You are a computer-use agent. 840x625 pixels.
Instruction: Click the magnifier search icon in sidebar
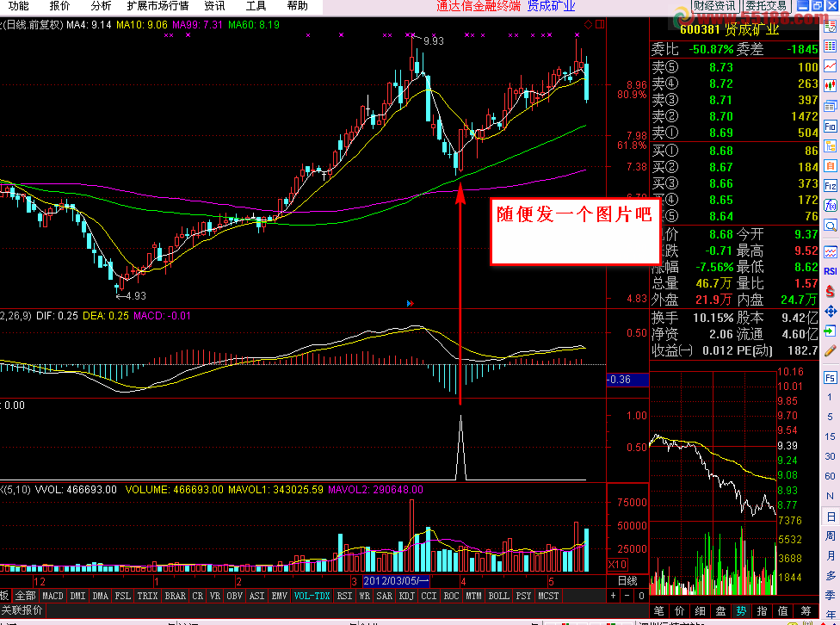point(830,226)
